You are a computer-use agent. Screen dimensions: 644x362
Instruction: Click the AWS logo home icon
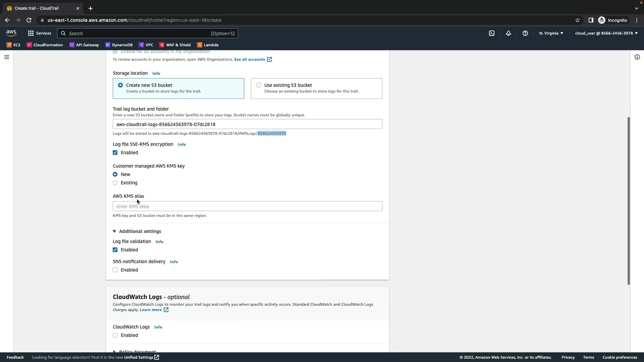click(11, 33)
